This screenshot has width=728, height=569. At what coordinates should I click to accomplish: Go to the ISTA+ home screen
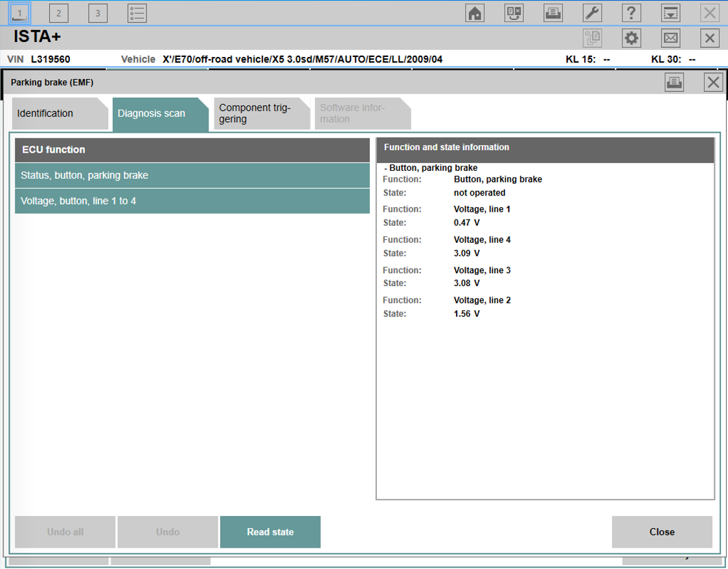(475, 13)
